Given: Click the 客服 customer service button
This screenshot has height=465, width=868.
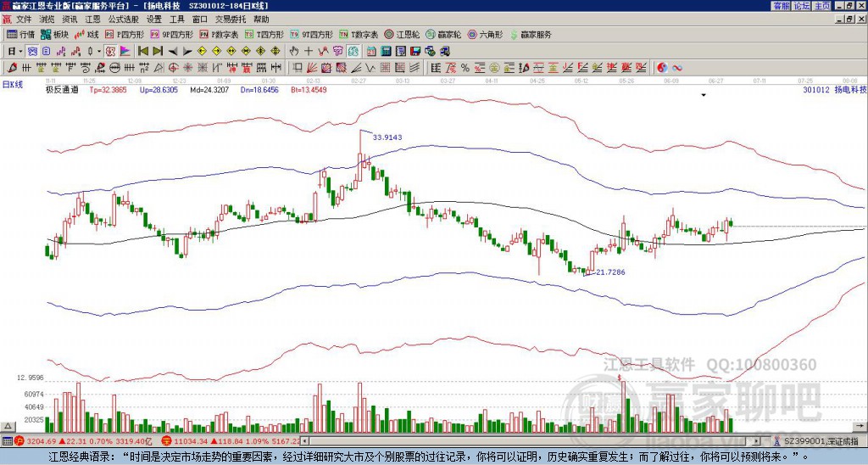Looking at the screenshot, I should (782, 6).
